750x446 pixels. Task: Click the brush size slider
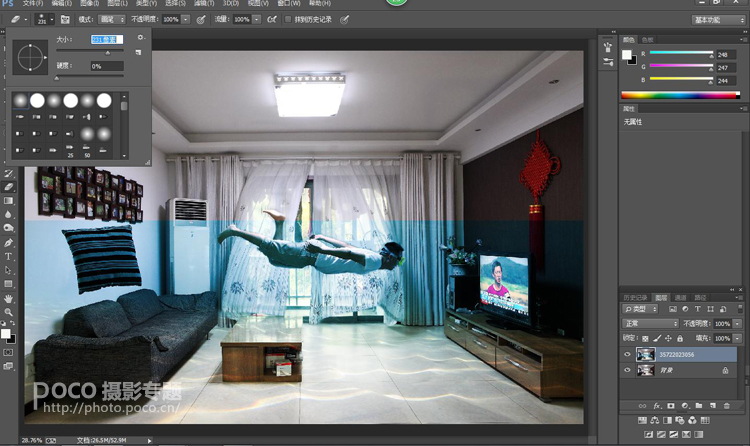[x=90, y=50]
